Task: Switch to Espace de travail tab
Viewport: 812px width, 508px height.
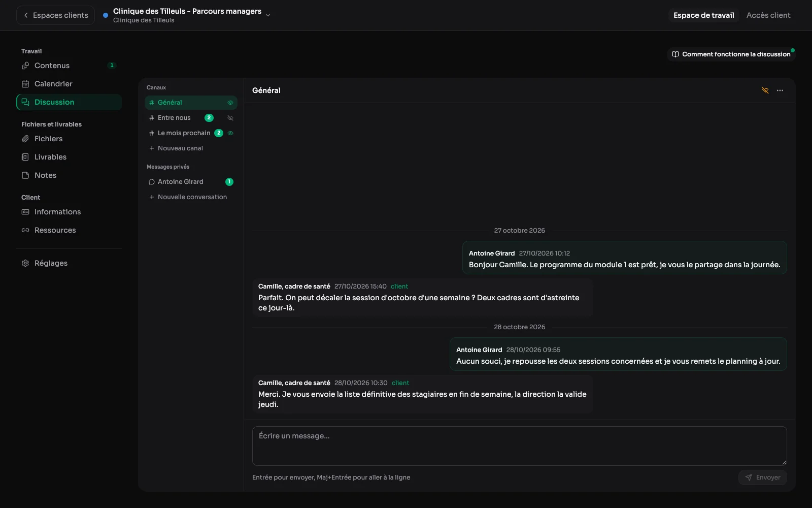Action: [703, 15]
